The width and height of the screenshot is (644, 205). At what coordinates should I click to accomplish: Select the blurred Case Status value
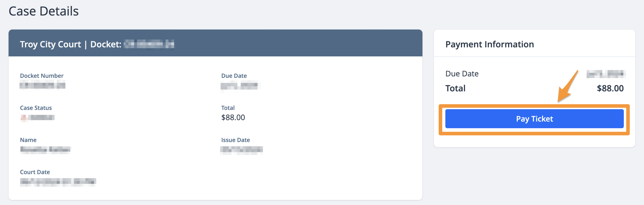37,117
